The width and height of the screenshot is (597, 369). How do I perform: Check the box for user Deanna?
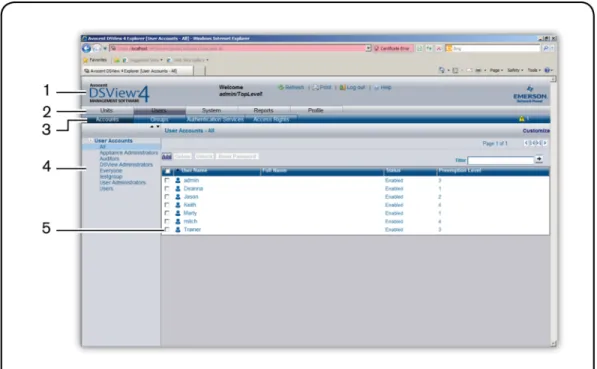167,188
